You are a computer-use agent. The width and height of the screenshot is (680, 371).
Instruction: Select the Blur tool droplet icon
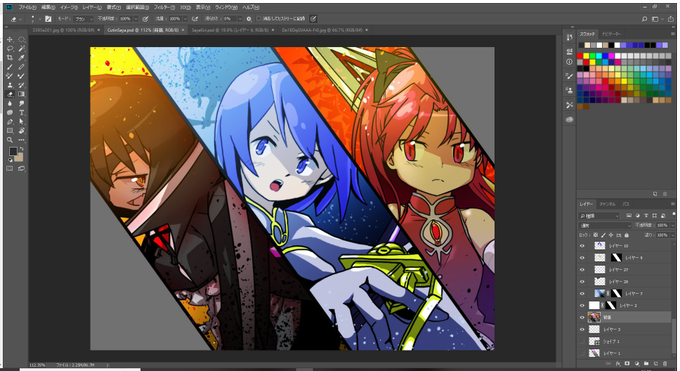click(x=10, y=103)
